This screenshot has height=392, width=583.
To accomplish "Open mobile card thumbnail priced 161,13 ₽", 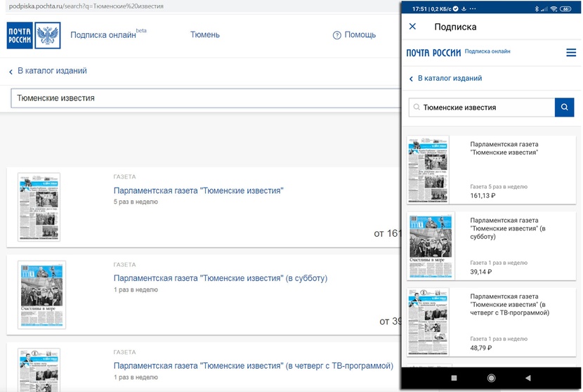I will (428, 169).
